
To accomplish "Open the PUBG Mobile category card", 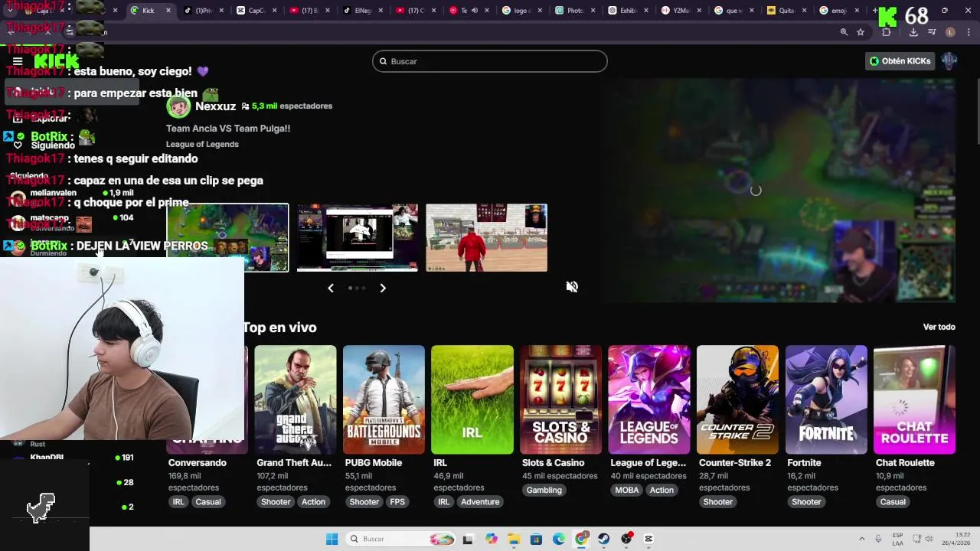I will (384, 399).
